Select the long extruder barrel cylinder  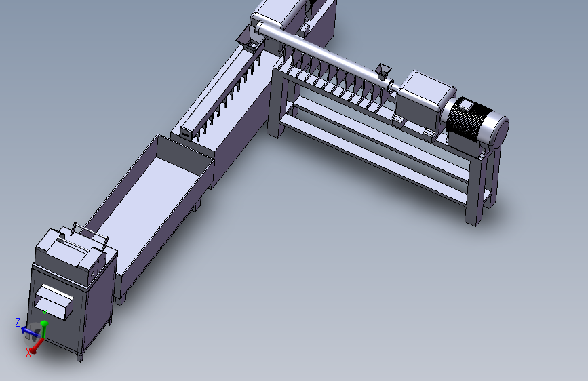click(324, 55)
